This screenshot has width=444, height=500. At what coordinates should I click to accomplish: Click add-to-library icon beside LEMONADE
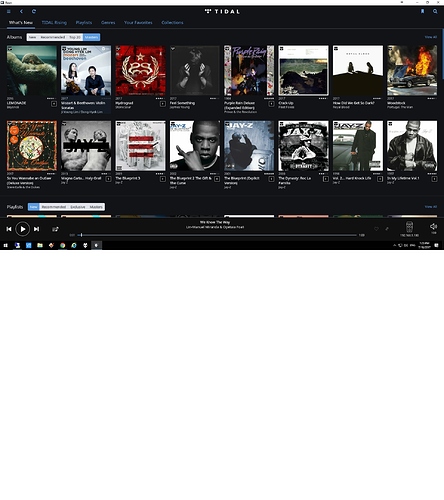[54, 104]
